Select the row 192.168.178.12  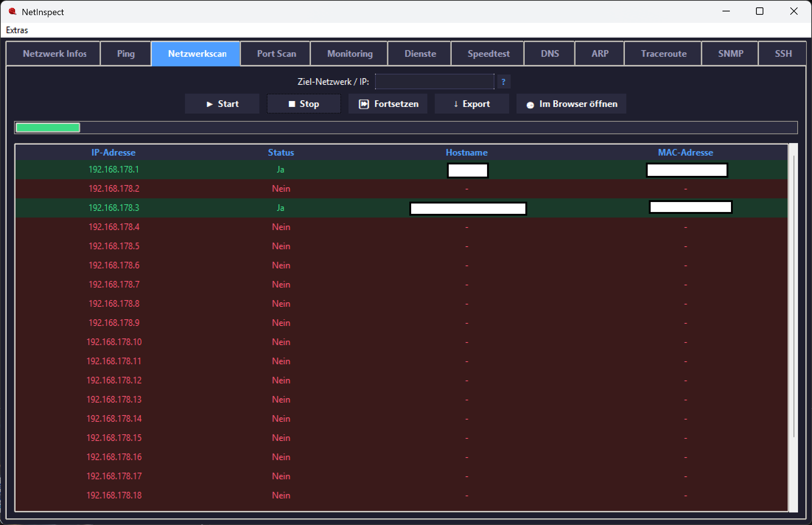402,380
